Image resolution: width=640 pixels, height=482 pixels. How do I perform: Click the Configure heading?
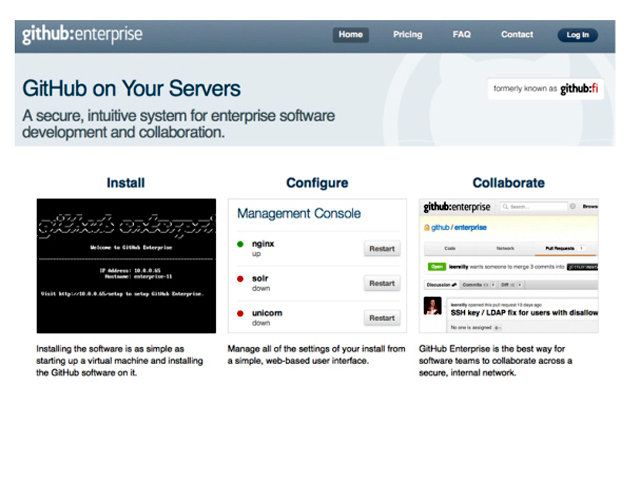coord(317,183)
